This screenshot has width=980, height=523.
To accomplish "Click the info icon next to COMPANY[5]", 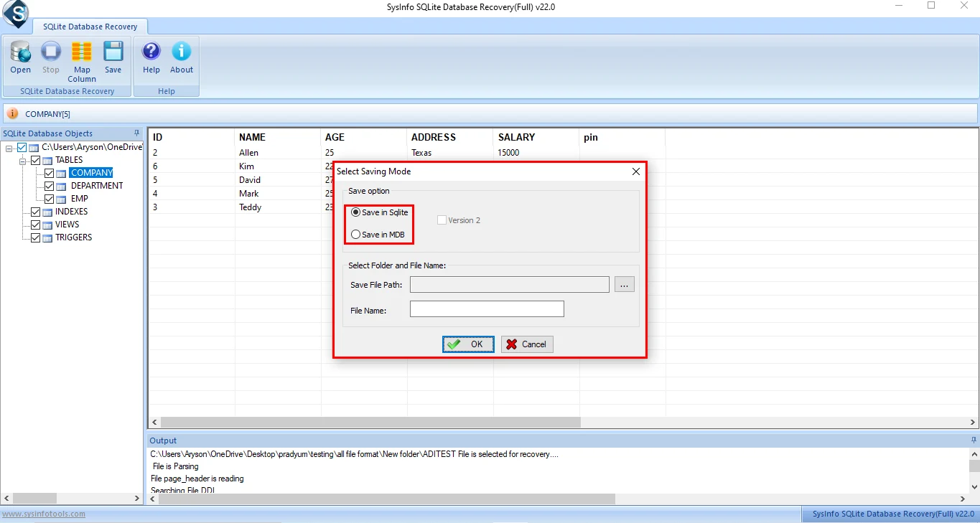I will (x=13, y=113).
